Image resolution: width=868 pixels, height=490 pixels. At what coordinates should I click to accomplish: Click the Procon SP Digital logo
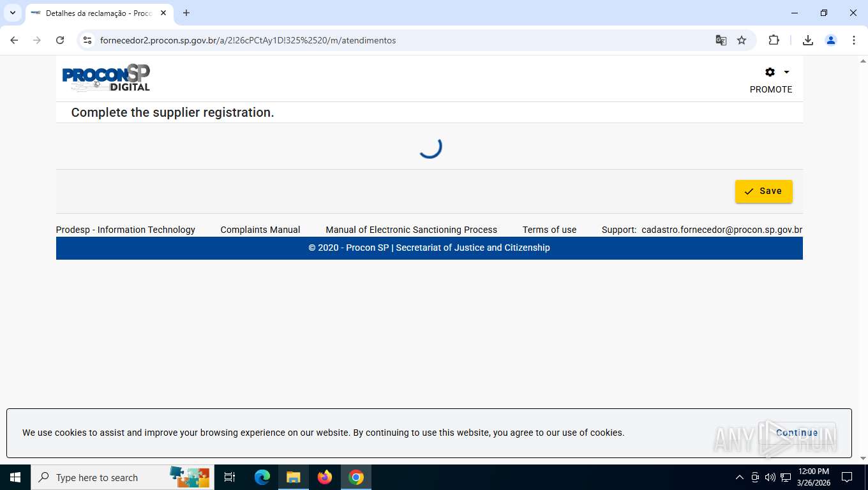point(106,78)
